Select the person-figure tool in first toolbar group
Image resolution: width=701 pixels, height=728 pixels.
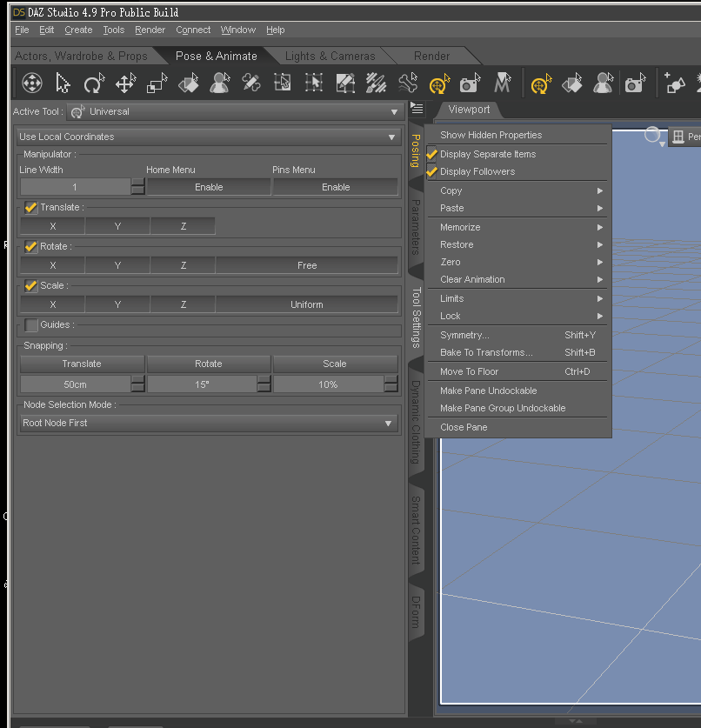click(x=219, y=83)
